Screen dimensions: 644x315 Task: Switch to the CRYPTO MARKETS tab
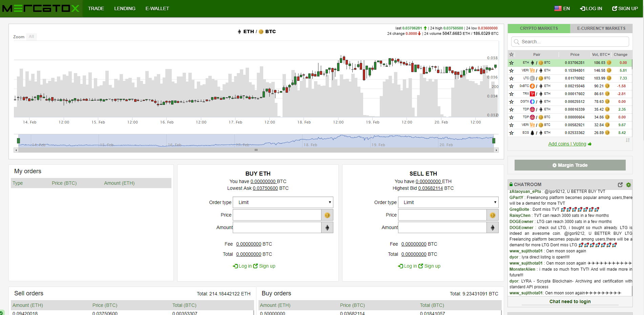(x=539, y=28)
